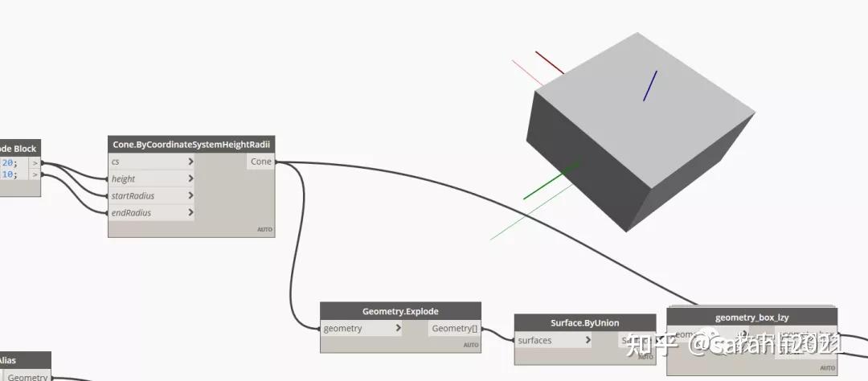Click the Code Block output arrow for 10
This screenshot has width=868, height=381.
35,174
